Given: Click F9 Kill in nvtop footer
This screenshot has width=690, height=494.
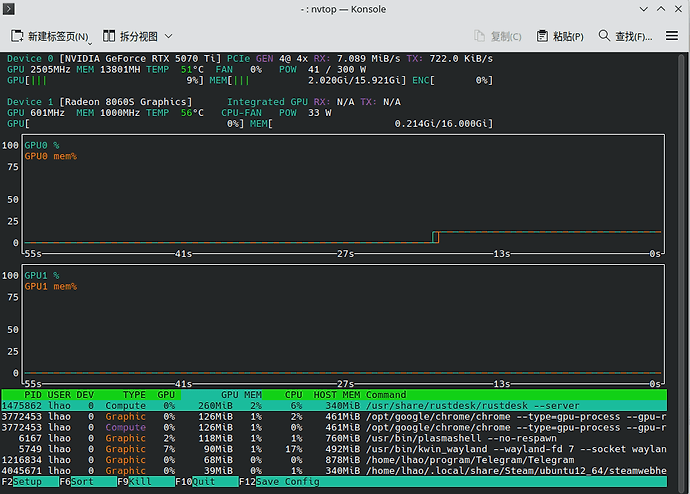Looking at the screenshot, I should pos(146,482).
